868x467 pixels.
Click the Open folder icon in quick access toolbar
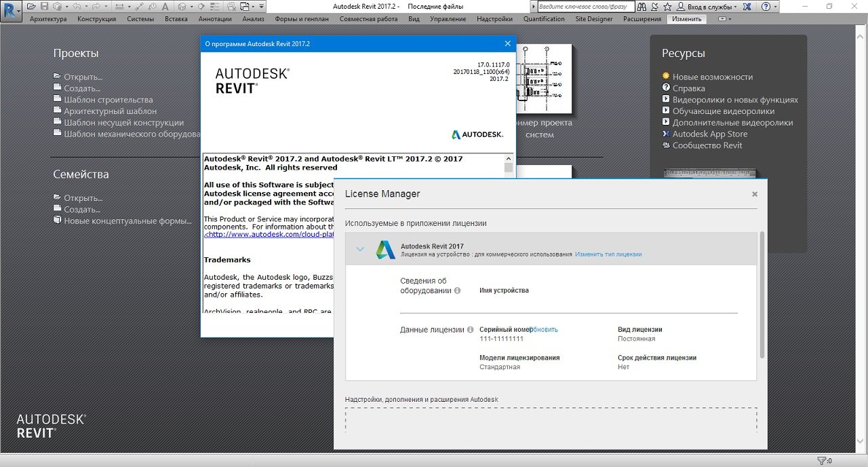pos(31,6)
